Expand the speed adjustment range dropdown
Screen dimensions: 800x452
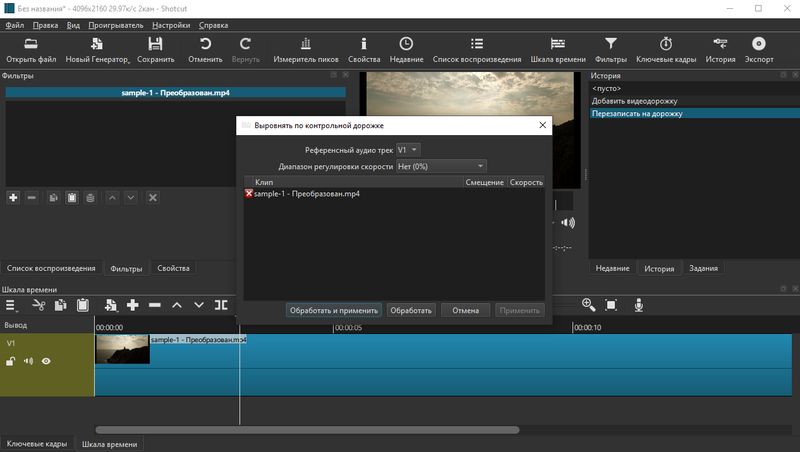[x=441, y=165]
